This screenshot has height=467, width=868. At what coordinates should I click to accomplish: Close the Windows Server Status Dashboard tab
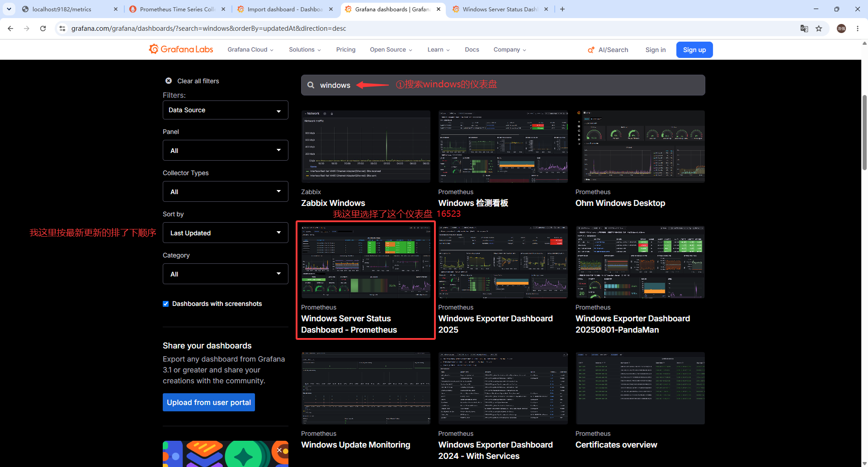coord(546,9)
